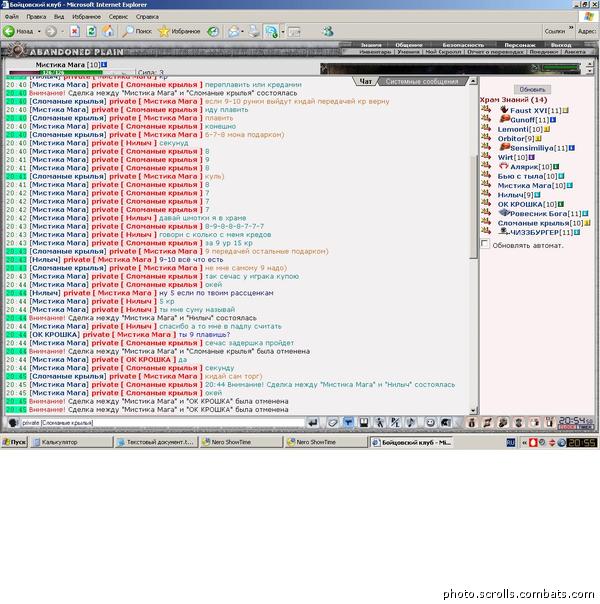Click the Обновить button

tap(532, 89)
